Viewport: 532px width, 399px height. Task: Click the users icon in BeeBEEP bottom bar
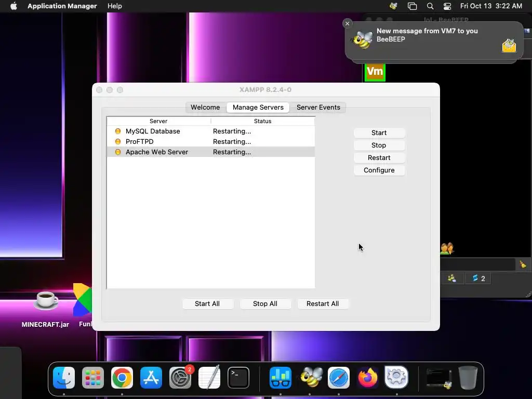click(x=452, y=278)
